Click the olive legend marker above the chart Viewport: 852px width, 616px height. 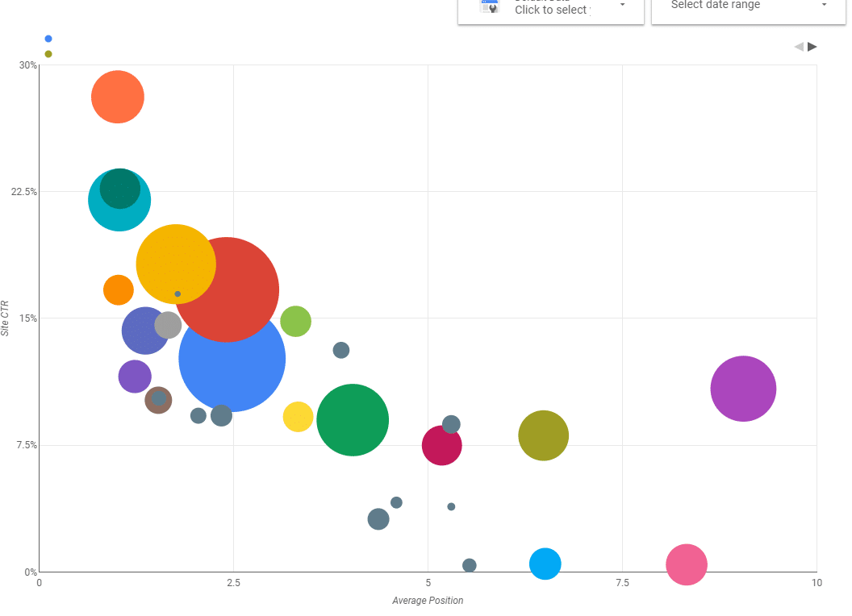pos(48,53)
